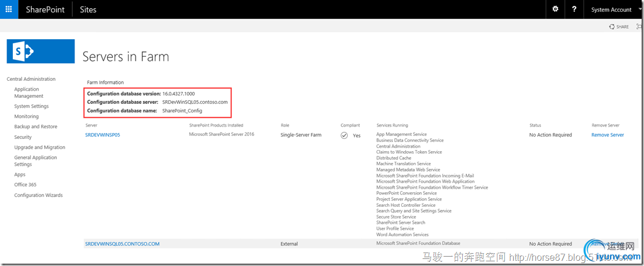The image size is (644, 266).
Task: Click the Remove Server column header
Action: (605, 125)
